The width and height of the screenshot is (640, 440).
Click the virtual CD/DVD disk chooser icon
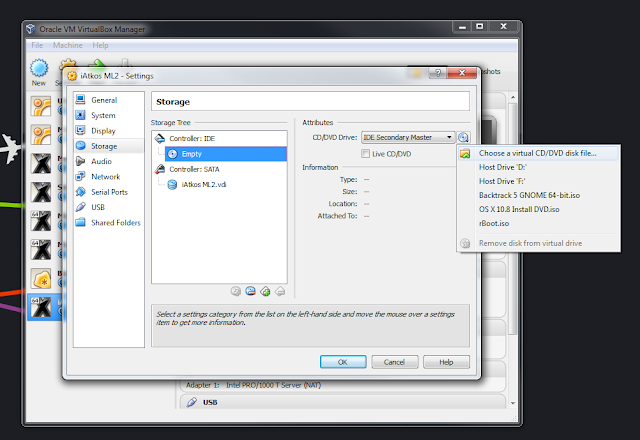coord(463,138)
